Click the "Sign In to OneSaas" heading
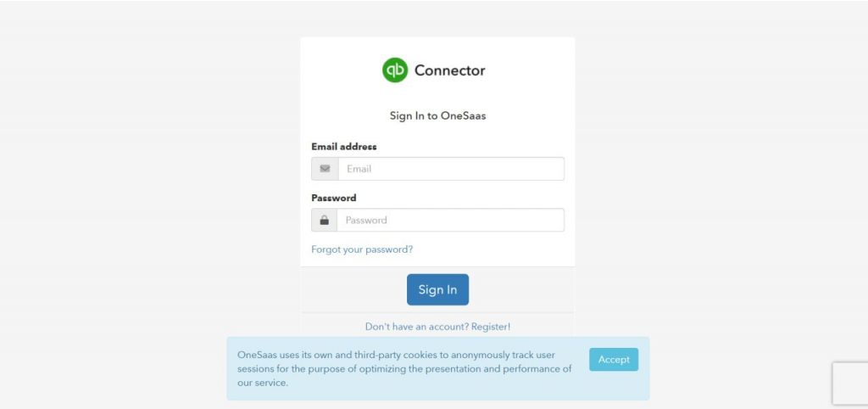868x409 pixels. 437,116
